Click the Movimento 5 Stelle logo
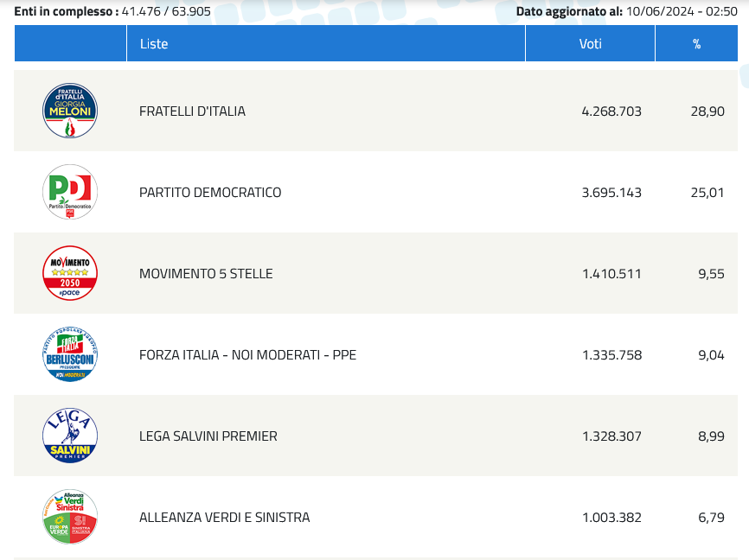This screenshot has height=560, width=749. point(70,273)
